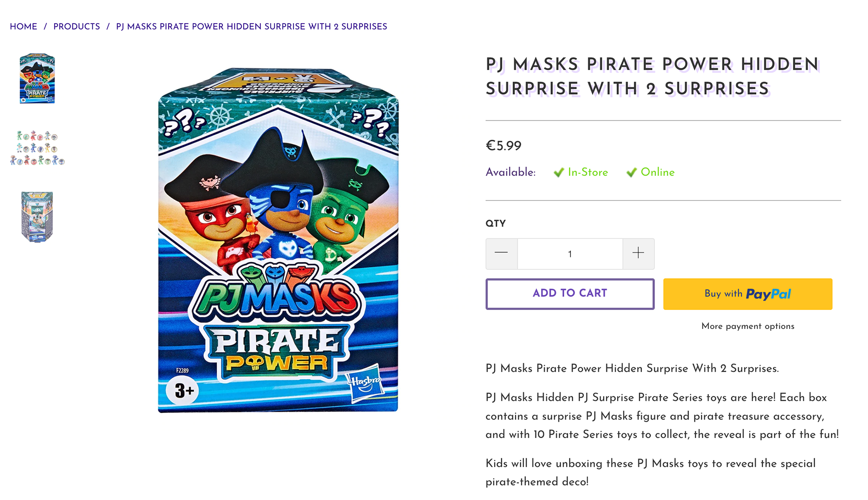The image size is (868, 500).
Task: Click the green Online checkmark icon
Action: [x=632, y=172]
